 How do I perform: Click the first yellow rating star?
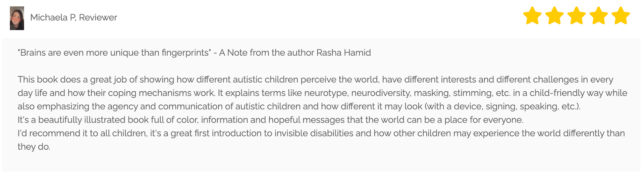532,16
